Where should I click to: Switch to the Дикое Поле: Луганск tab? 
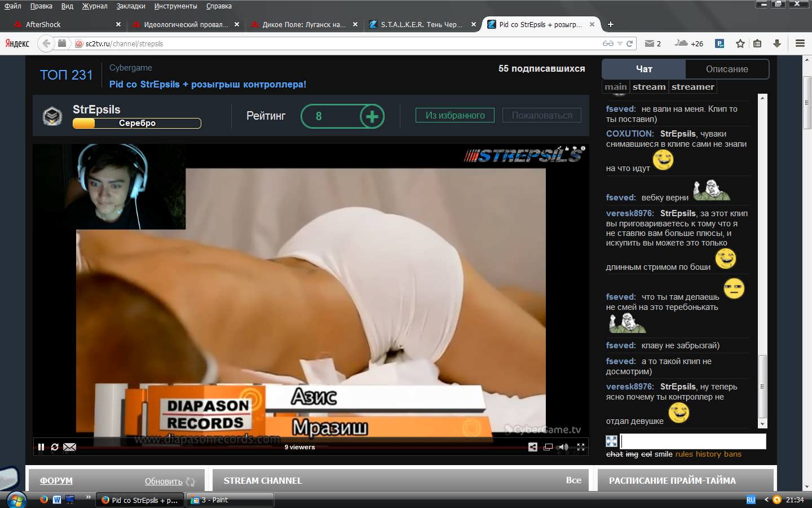303,24
